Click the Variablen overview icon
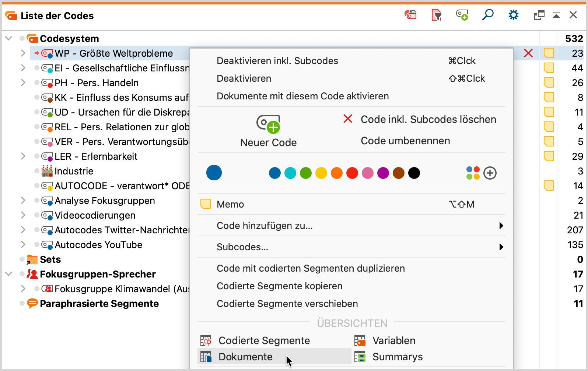 tap(360, 340)
